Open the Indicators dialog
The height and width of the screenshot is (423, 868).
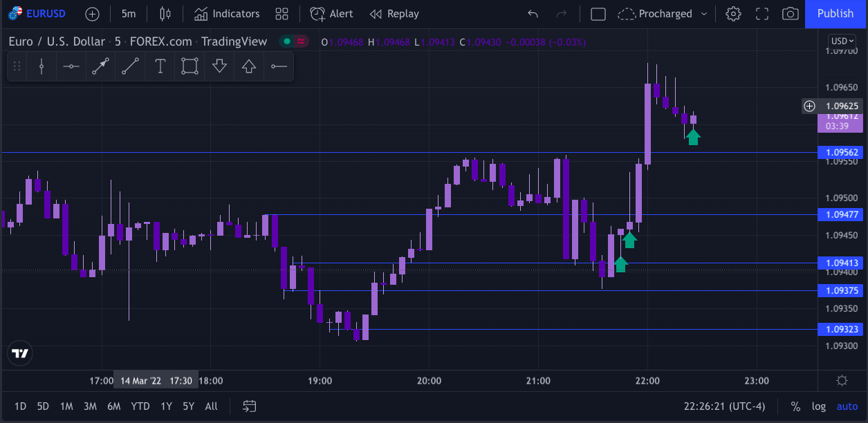pyautogui.click(x=227, y=14)
